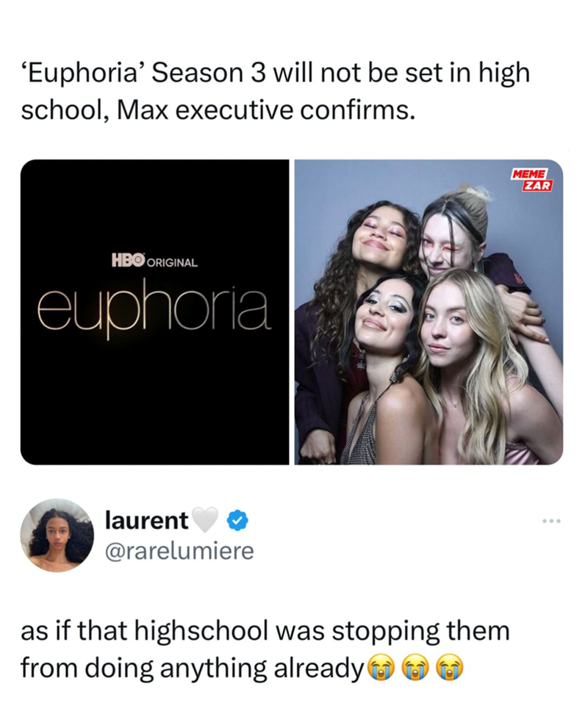
Task: Click the HBO Original logo
Action: (154, 261)
